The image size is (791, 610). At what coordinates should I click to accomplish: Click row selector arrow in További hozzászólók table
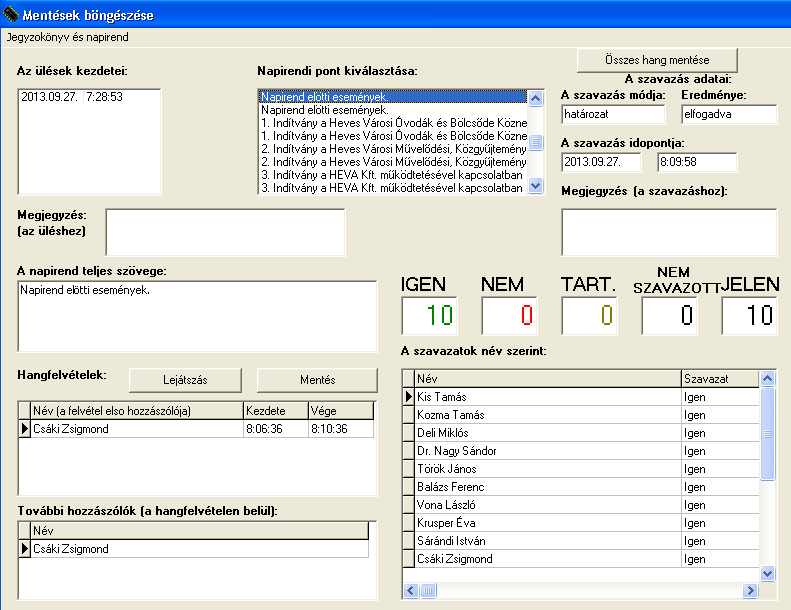(x=25, y=549)
